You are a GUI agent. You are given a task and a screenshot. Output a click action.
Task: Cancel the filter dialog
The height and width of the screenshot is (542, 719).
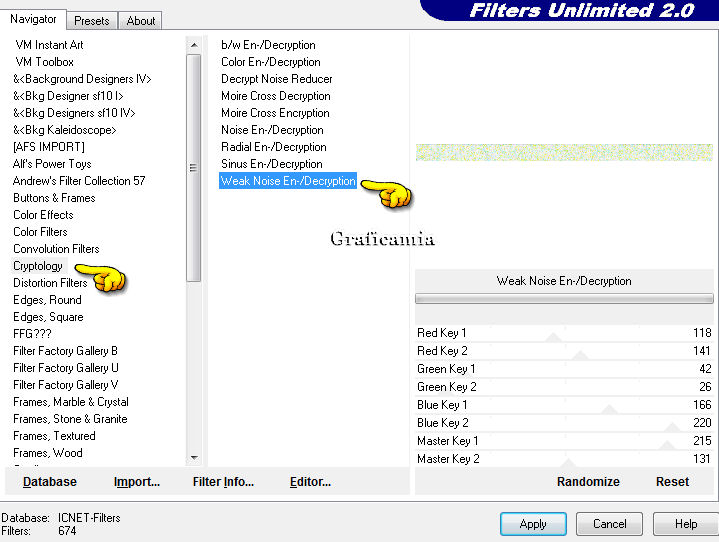tap(609, 524)
